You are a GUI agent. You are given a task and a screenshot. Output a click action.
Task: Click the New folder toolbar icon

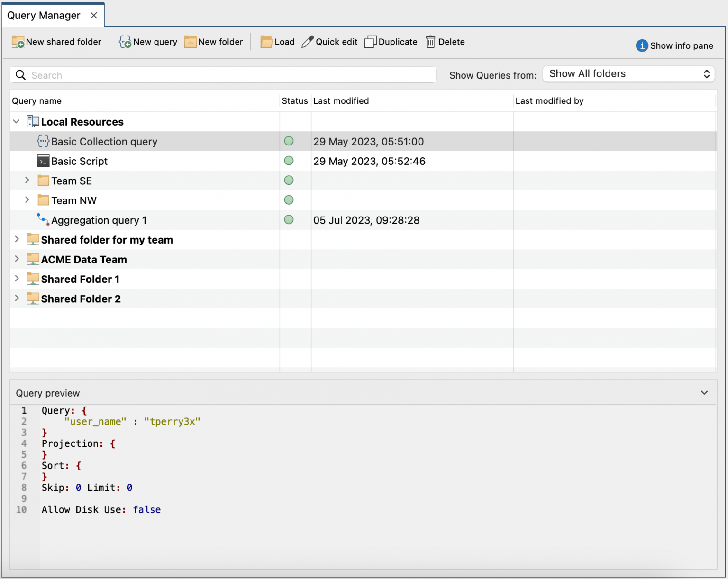coord(190,42)
